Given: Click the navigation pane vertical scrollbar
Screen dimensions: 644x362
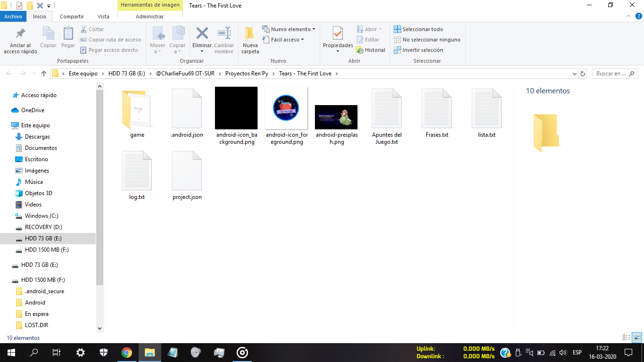Looking at the screenshot, I should point(99,189).
